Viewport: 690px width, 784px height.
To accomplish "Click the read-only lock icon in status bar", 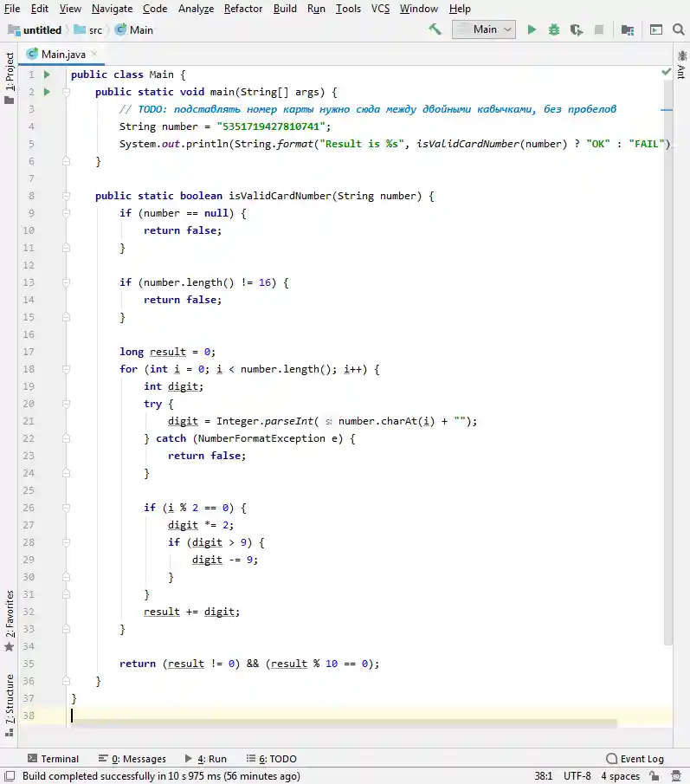I will (x=654, y=775).
